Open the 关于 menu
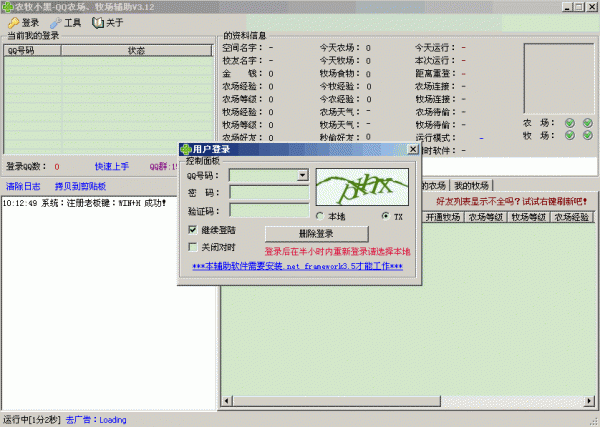Viewport: 600px width, 427px height. [x=108, y=23]
